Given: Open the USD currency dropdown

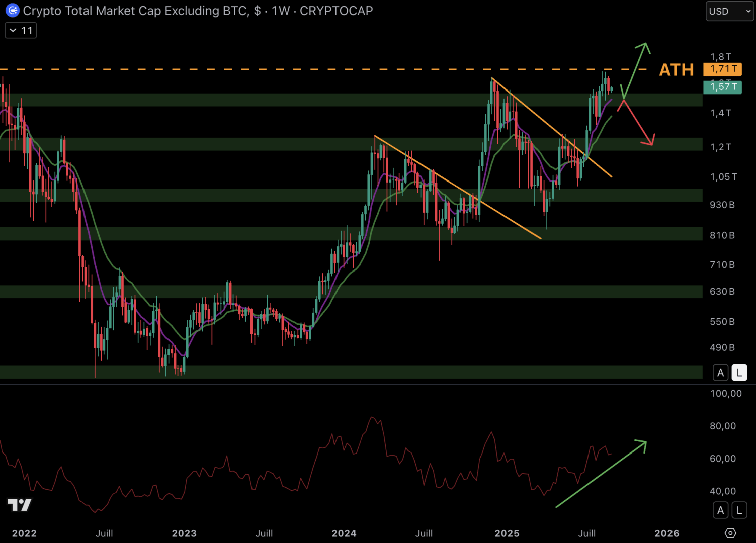Looking at the screenshot, I should (729, 11).
